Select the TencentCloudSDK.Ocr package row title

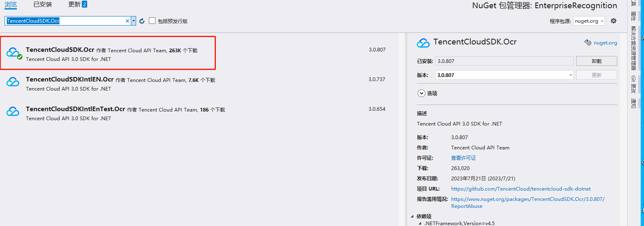[60, 50]
